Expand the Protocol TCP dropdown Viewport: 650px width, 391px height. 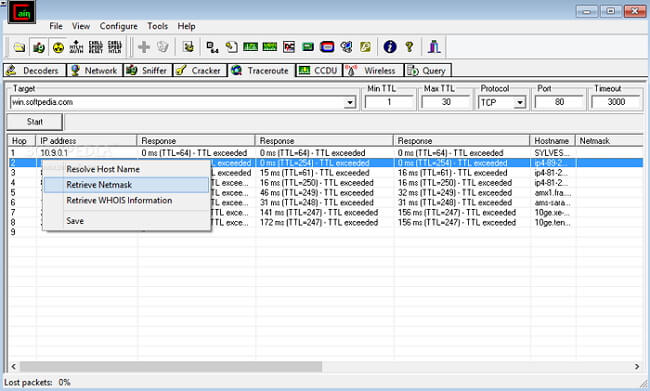click(520, 102)
